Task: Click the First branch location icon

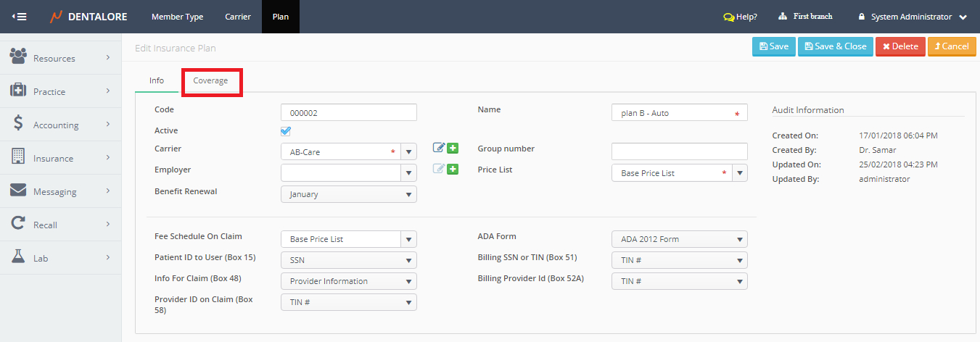Action: [783, 17]
